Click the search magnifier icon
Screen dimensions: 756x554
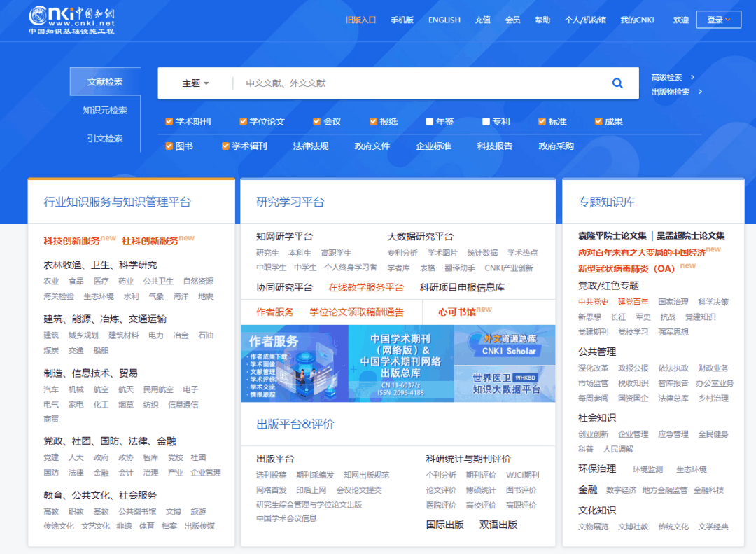click(617, 83)
